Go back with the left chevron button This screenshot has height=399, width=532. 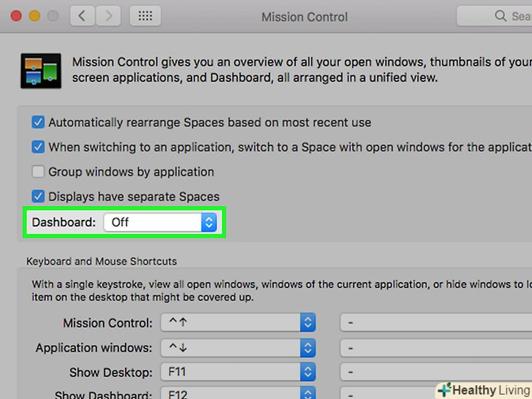point(82,15)
